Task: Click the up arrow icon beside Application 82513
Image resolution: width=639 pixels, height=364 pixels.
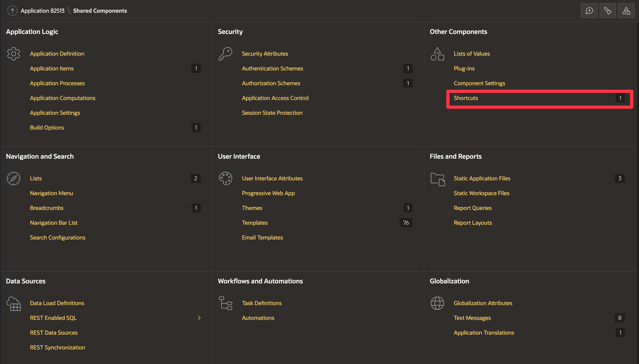Action: click(12, 11)
